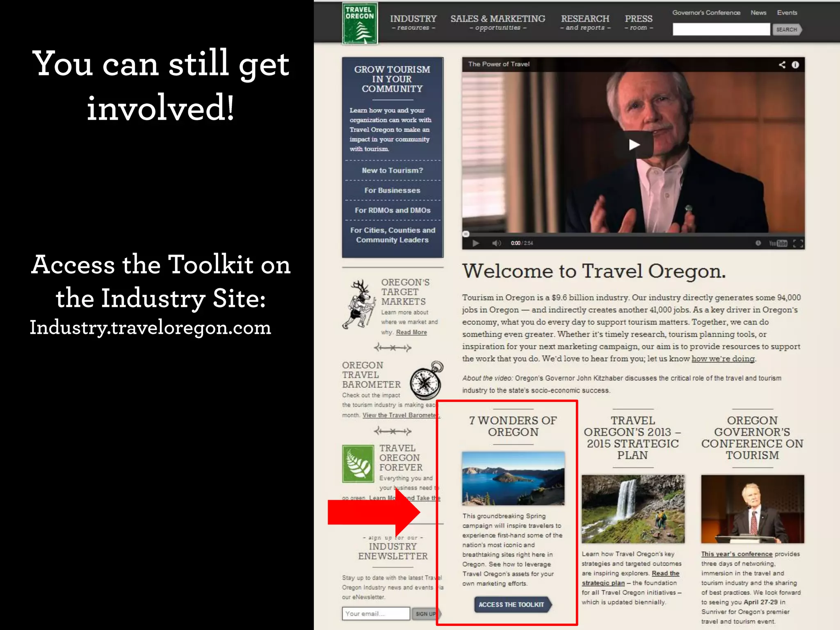This screenshot has width=840, height=630.
Task: Open the Press room menu
Action: 638,22
